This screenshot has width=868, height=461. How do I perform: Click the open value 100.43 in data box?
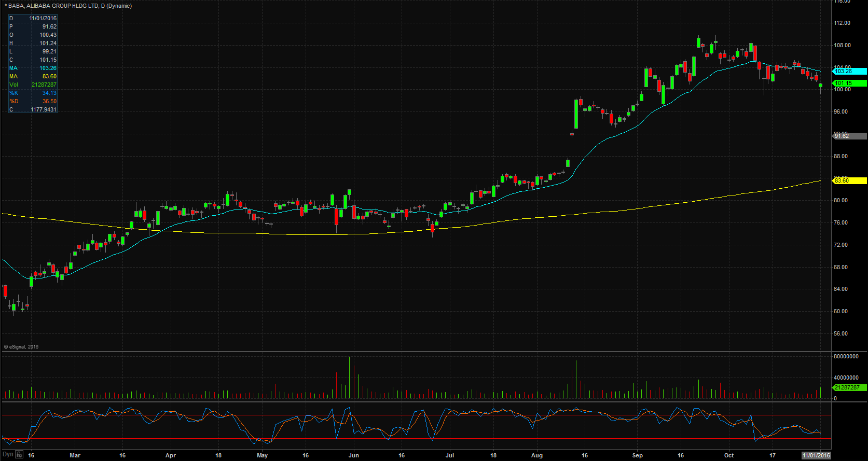48,35
